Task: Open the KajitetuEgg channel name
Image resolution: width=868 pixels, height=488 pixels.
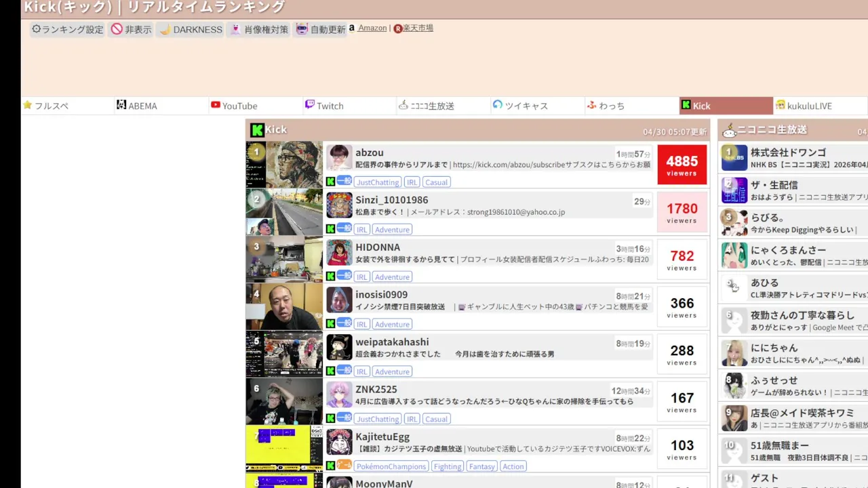Action: pyautogui.click(x=382, y=437)
